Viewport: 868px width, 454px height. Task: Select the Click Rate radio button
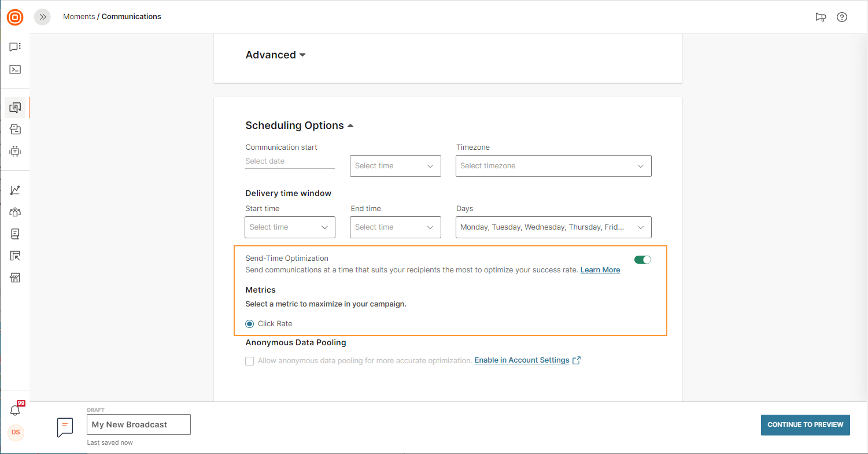point(250,324)
